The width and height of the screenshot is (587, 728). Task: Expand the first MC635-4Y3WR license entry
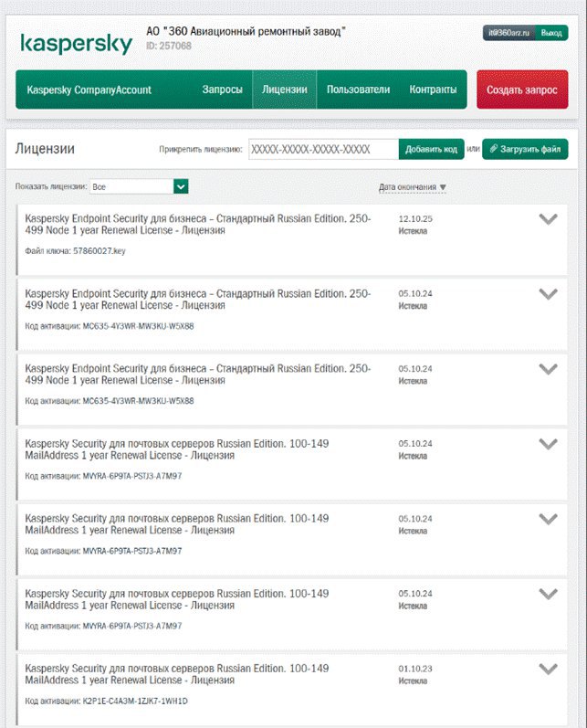click(x=548, y=294)
